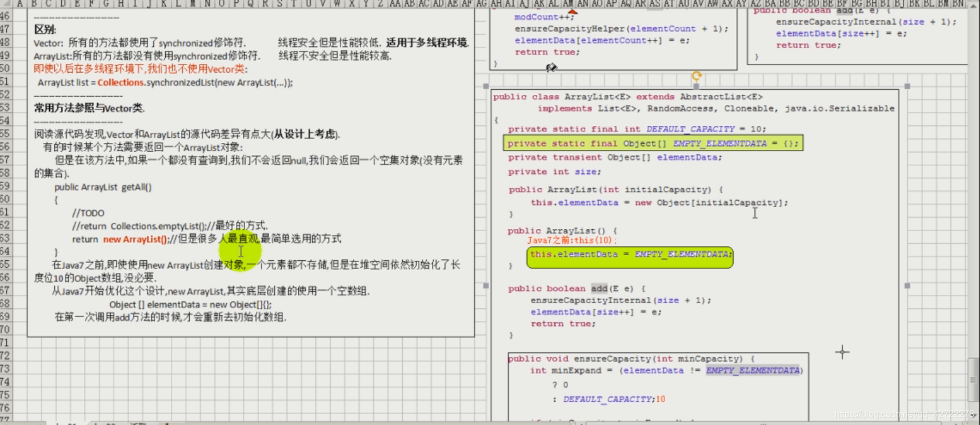Select row header 76
Viewport: 980px width, 425px height.
click(x=5, y=408)
